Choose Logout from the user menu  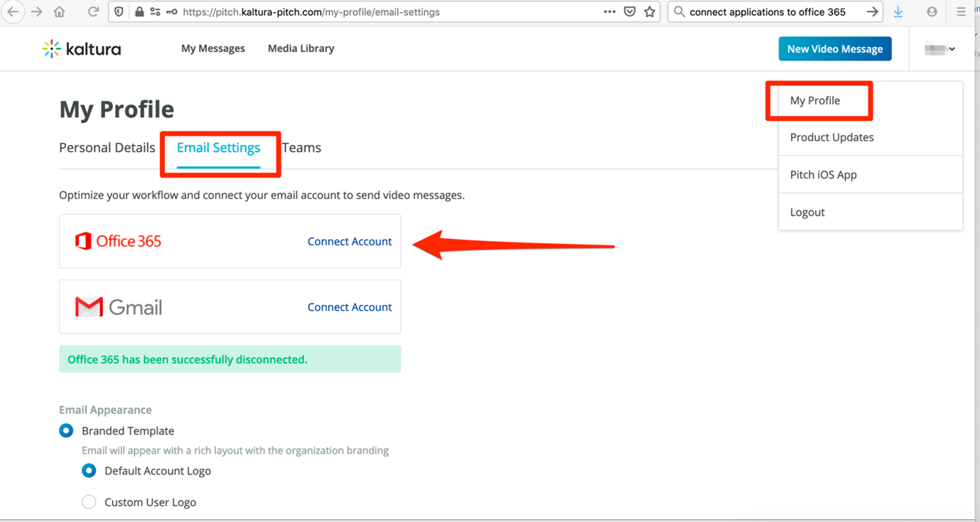(x=807, y=212)
